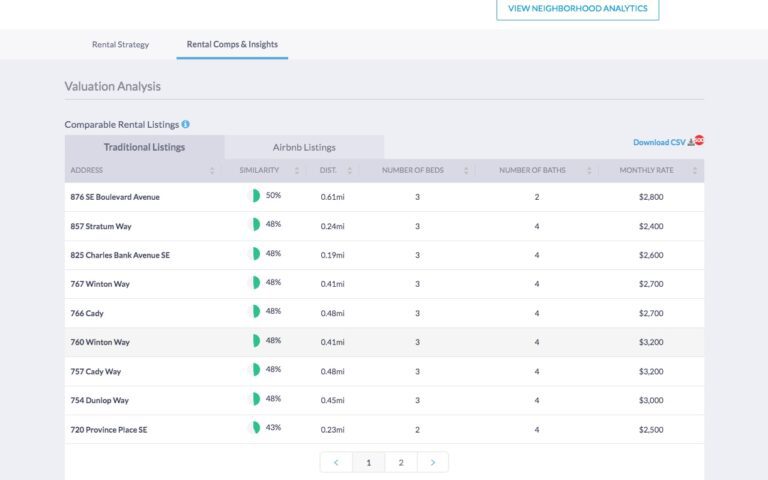Viewport: 768px width, 480px height.
Task: Select the 825 Charles Bank Avenue SE row
Action: (x=120, y=255)
